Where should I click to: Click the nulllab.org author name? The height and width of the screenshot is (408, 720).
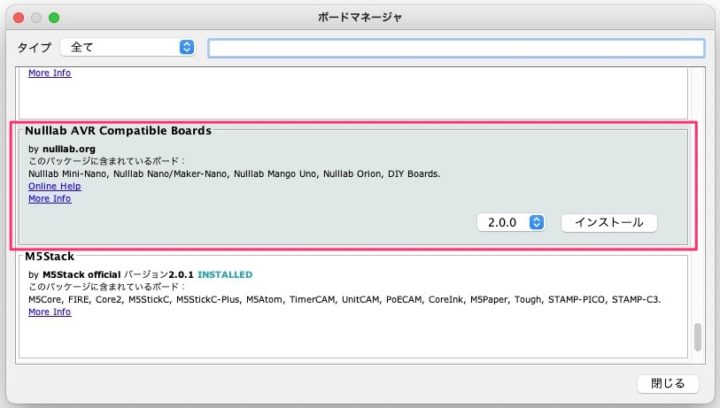coord(69,148)
